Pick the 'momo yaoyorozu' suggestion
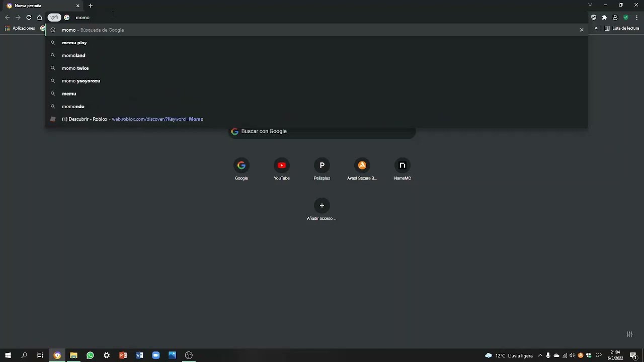The width and height of the screenshot is (644, 362). click(x=316, y=81)
